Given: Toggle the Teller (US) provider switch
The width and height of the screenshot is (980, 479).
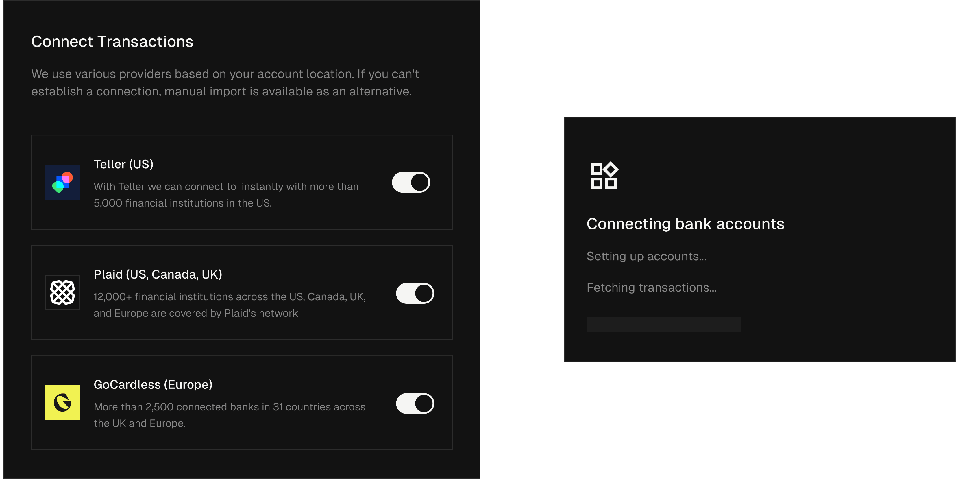Looking at the screenshot, I should [411, 182].
